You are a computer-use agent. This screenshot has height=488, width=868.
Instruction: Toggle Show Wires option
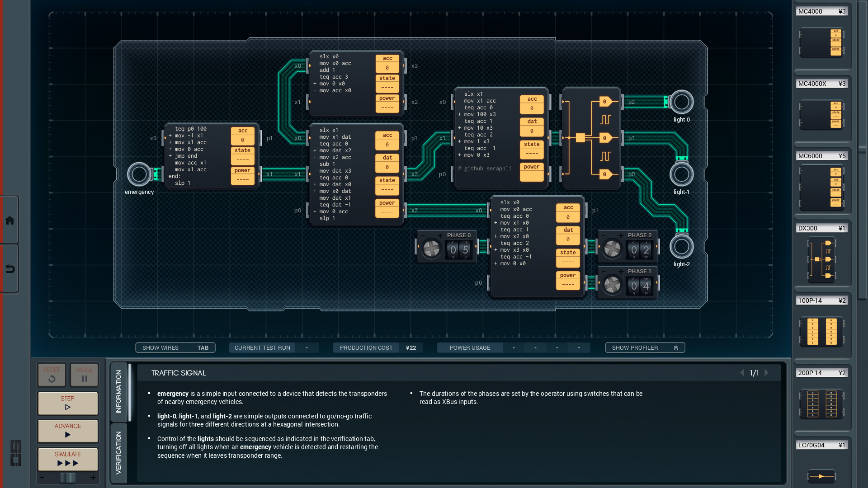point(175,347)
